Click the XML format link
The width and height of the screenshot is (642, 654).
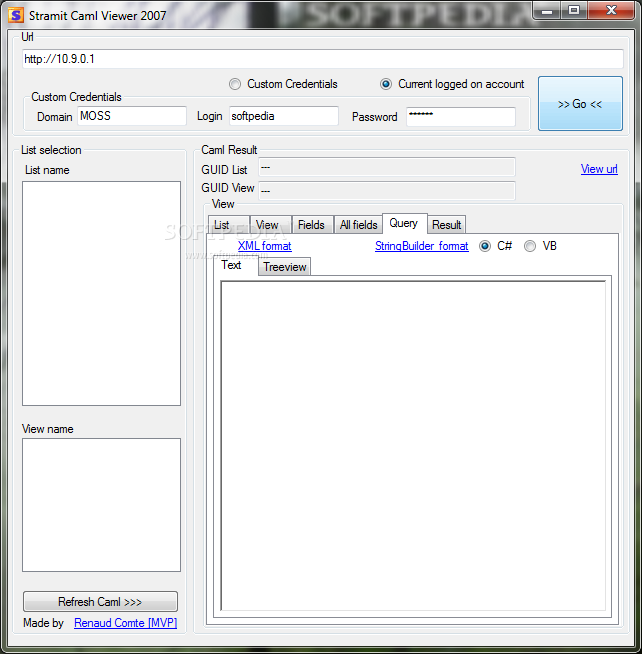pos(264,246)
